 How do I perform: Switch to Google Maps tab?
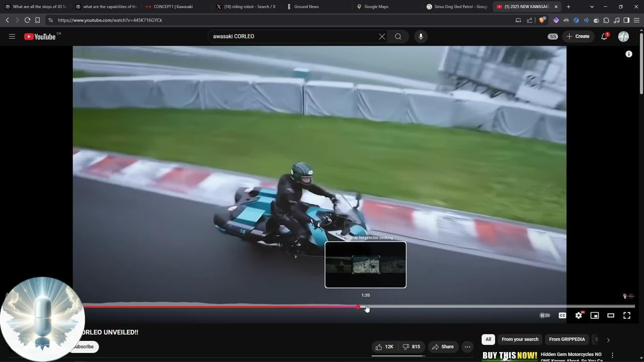pyautogui.click(x=386, y=7)
